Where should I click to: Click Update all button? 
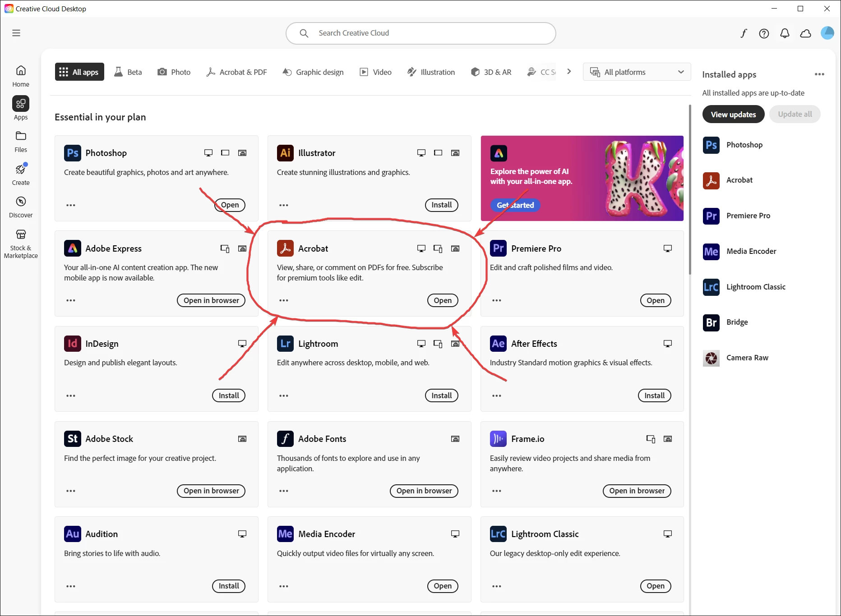(x=795, y=114)
